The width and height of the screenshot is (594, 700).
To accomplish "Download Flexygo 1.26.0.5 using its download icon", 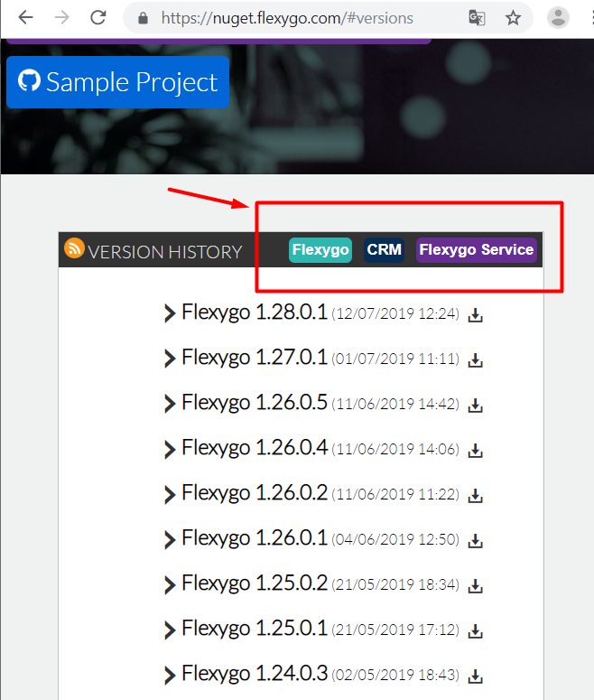I will pos(475,406).
